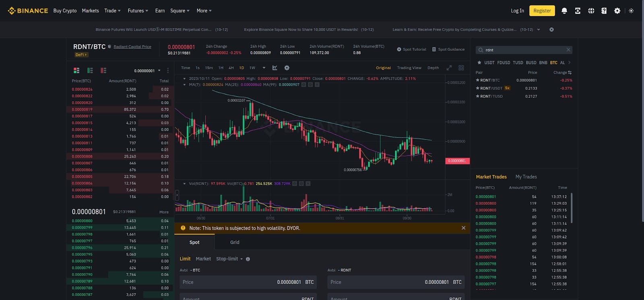Toggle favorite star for RDNT/TUSD
This screenshot has width=644, height=300.
[x=478, y=96]
